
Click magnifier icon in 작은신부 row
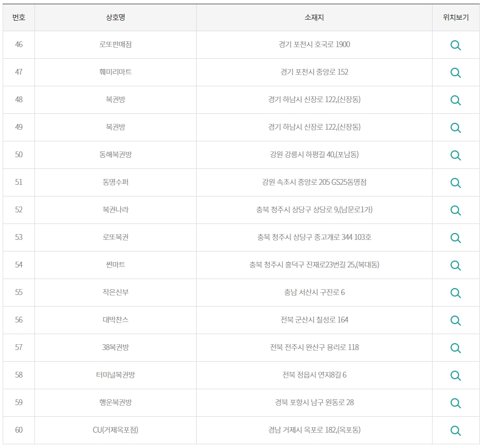455,293
